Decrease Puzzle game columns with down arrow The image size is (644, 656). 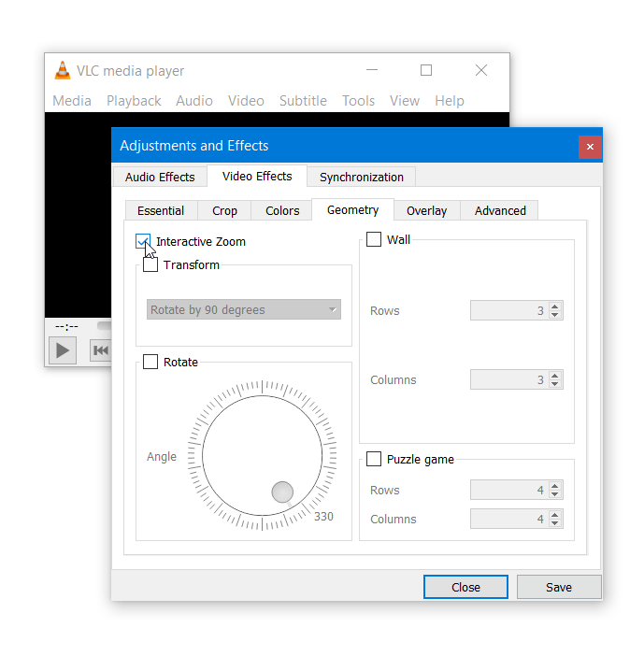[555, 523]
